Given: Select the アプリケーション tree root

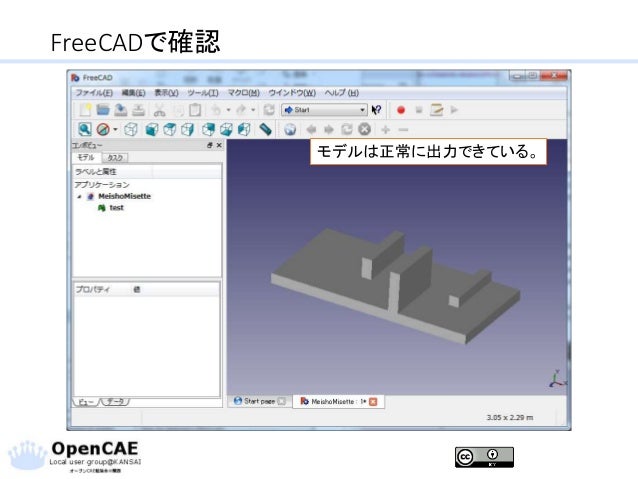Looking at the screenshot, I should point(102,185).
